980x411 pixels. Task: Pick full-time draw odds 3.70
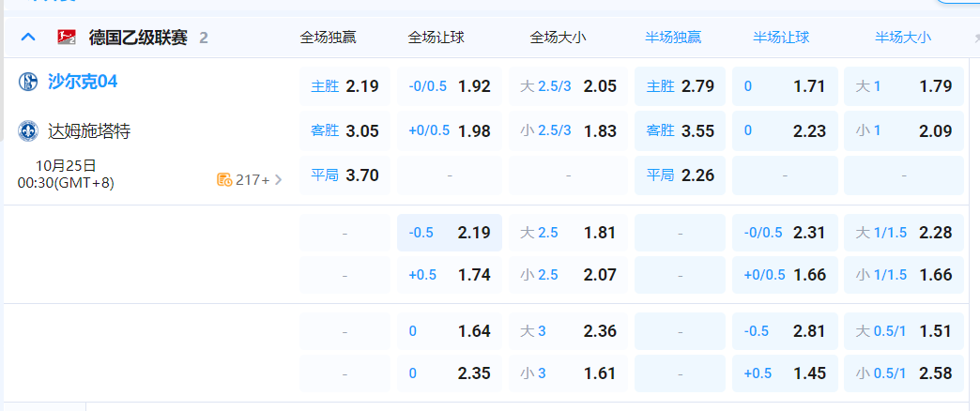(345, 175)
